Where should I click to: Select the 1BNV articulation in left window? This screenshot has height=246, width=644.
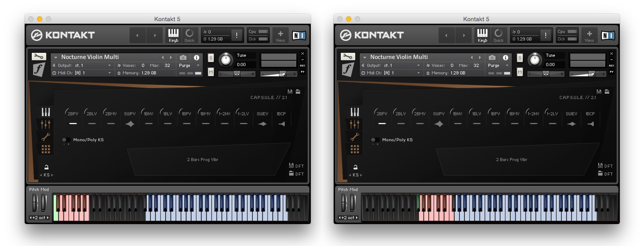click(x=149, y=118)
